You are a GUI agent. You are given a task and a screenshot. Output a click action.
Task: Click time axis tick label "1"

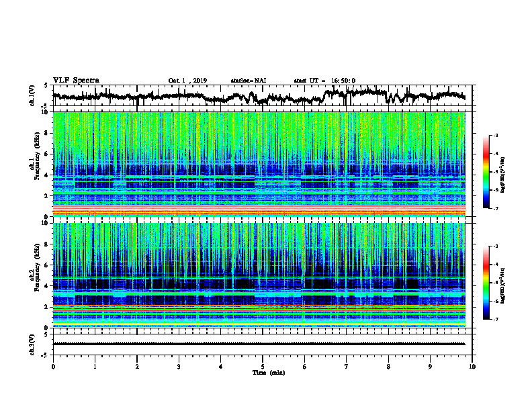click(x=95, y=367)
